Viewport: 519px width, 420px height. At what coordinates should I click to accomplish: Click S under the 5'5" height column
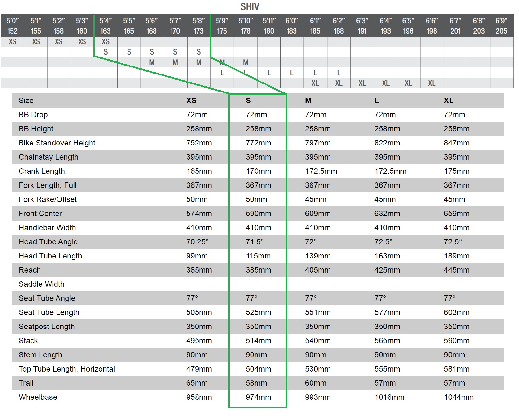[x=129, y=52]
